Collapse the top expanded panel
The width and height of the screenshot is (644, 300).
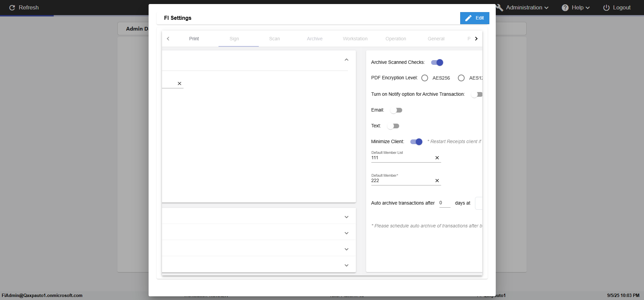tap(346, 60)
